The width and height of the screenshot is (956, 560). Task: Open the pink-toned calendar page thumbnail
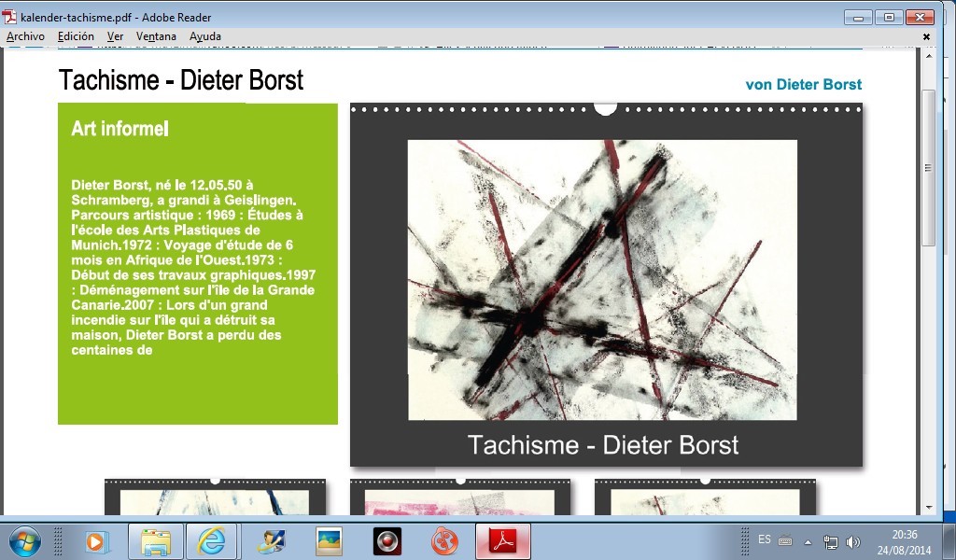click(x=459, y=497)
